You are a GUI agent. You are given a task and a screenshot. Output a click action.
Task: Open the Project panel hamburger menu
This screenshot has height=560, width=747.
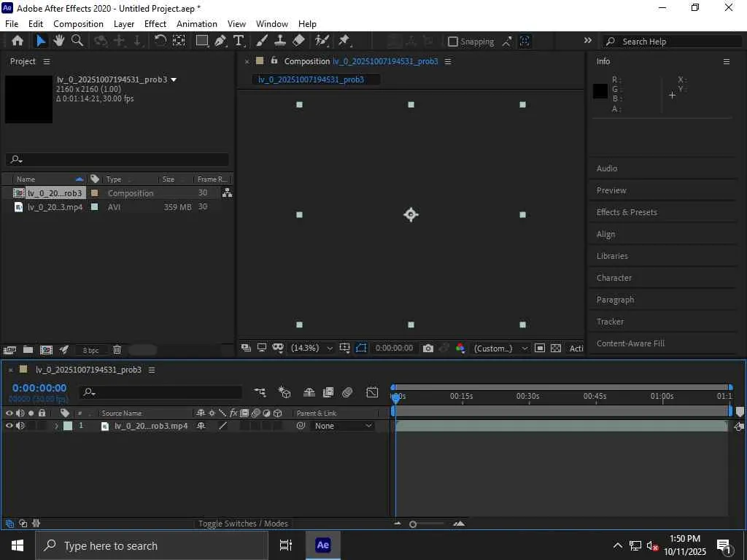tap(46, 61)
